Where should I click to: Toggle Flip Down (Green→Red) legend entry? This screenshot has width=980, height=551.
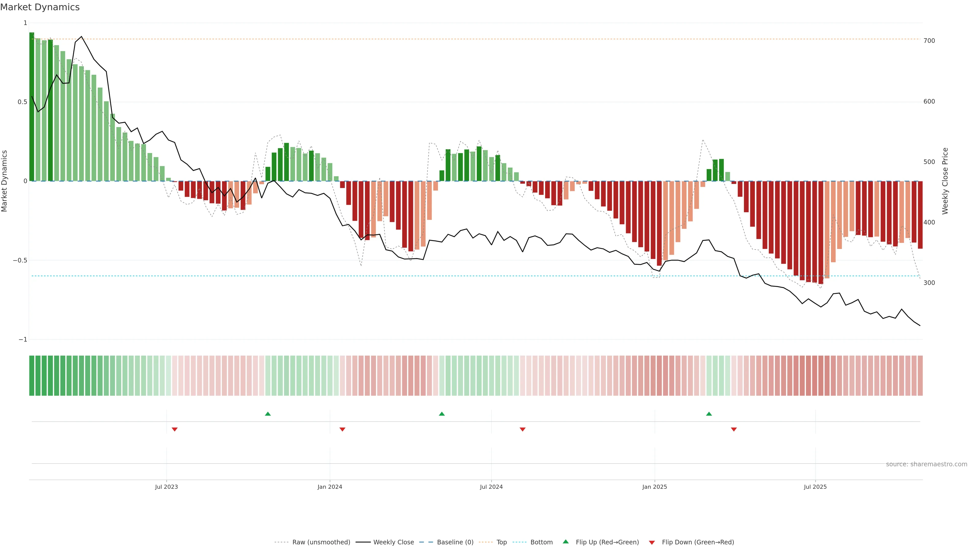[x=698, y=542]
